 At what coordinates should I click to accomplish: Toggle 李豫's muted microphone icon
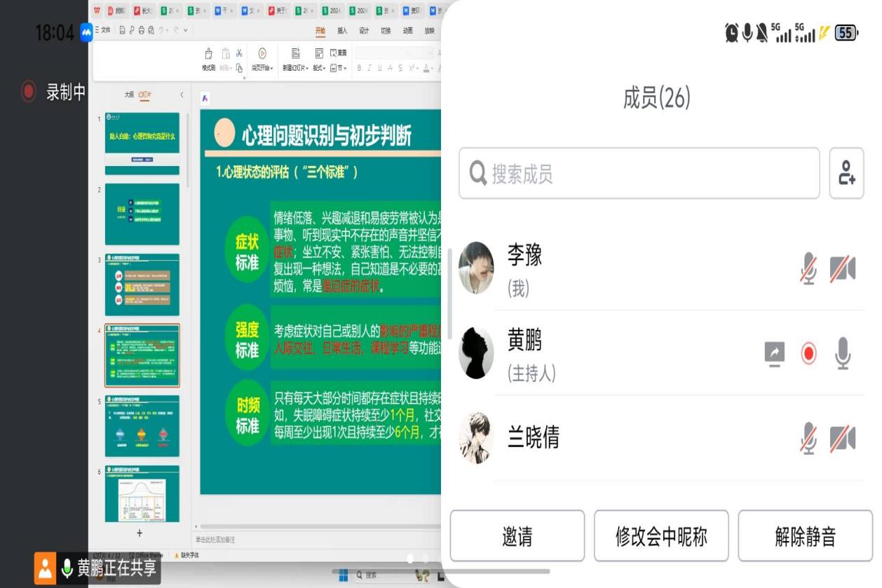pyautogui.click(x=809, y=268)
